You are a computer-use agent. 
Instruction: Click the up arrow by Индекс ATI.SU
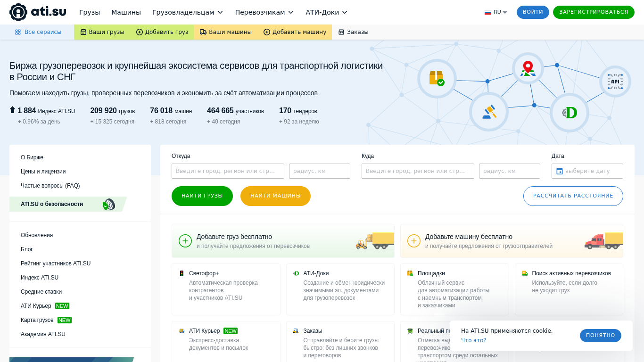click(x=13, y=110)
